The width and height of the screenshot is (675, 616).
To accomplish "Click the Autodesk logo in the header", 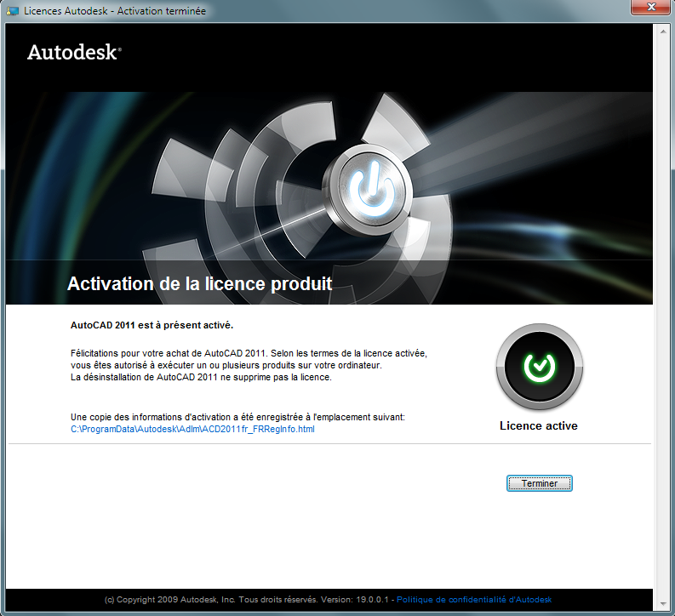I will [x=74, y=52].
